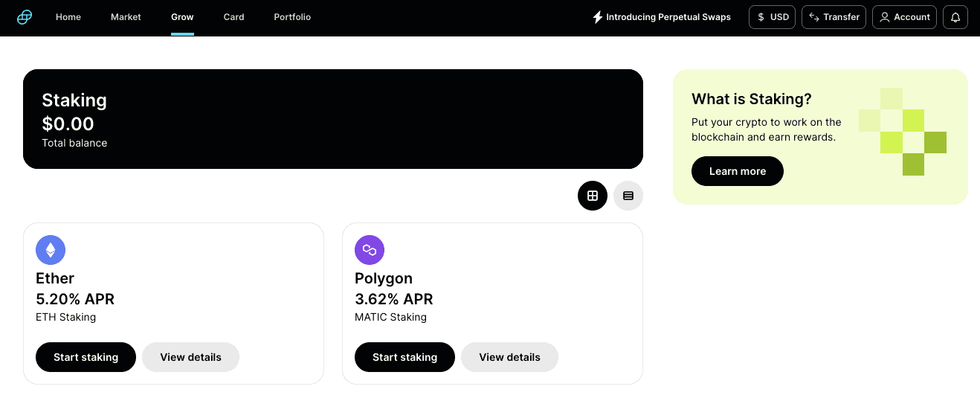The height and width of the screenshot is (404, 980).
Task: Open the Transfer options
Action: tap(834, 17)
